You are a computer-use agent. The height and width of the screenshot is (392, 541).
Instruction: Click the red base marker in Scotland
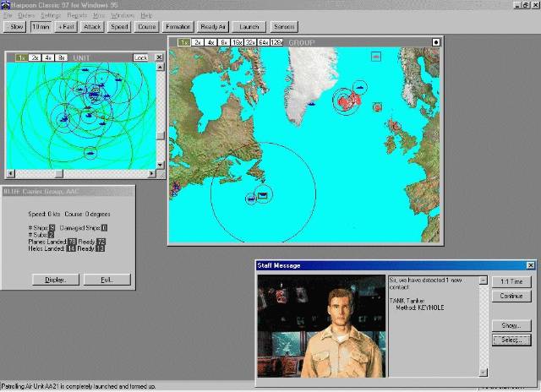click(396, 127)
